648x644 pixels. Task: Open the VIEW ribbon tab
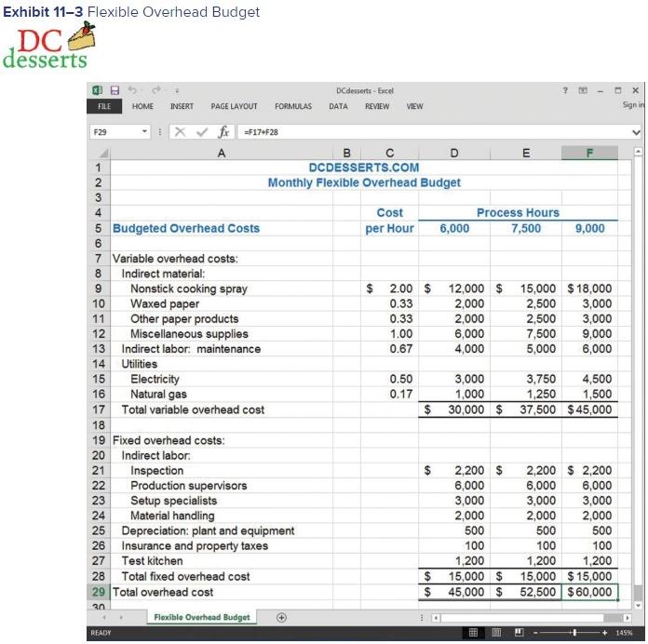point(414,106)
